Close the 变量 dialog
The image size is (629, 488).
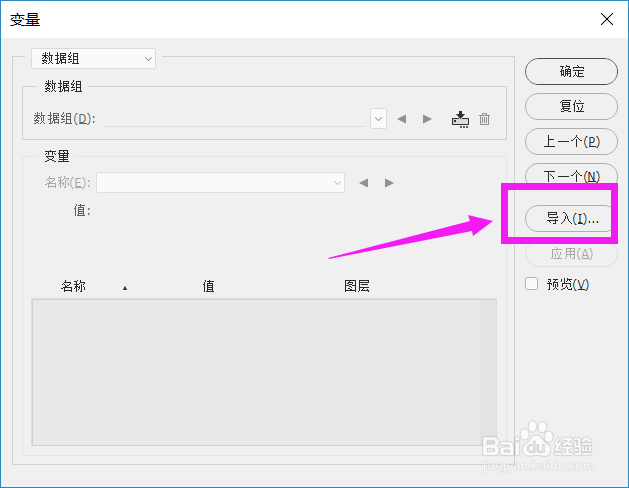coord(607,19)
